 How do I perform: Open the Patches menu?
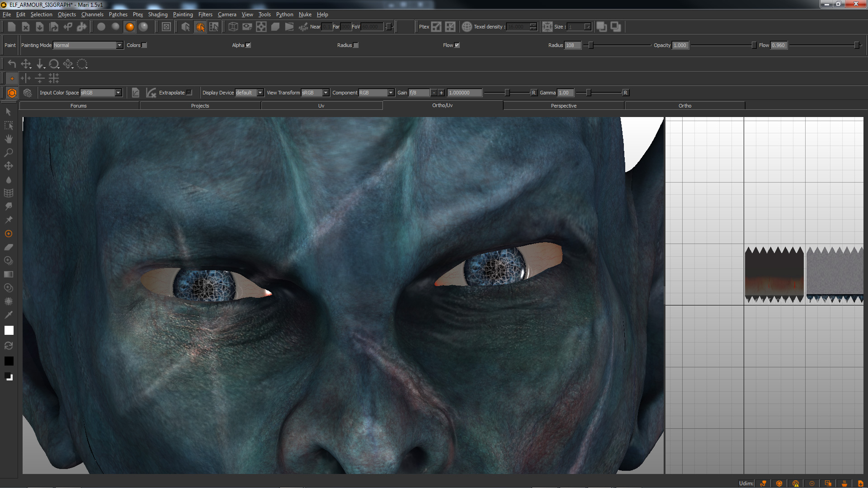pos(118,14)
